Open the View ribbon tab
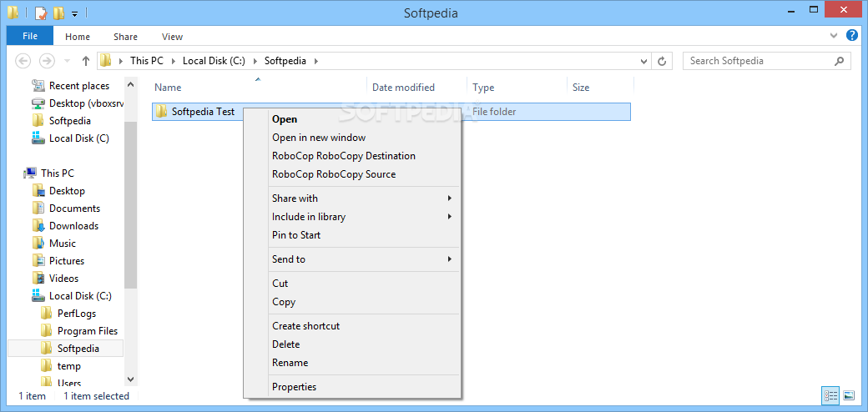Viewport: 868px width, 412px height. click(x=172, y=37)
